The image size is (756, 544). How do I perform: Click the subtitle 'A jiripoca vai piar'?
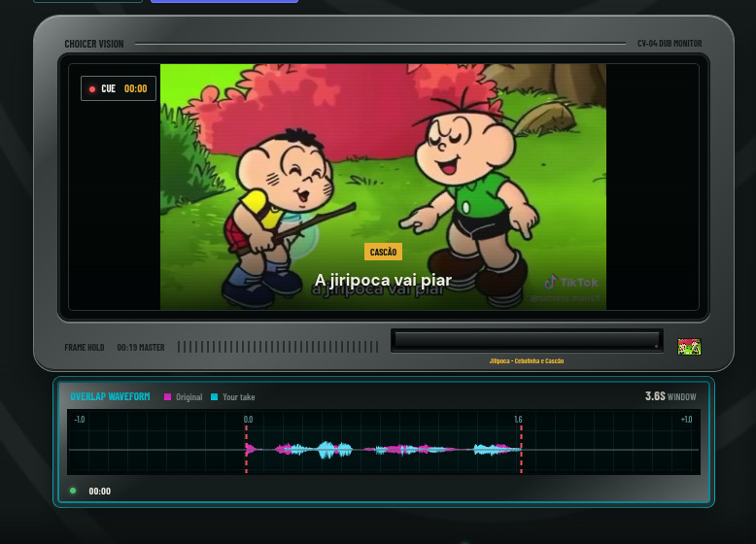pos(383,280)
